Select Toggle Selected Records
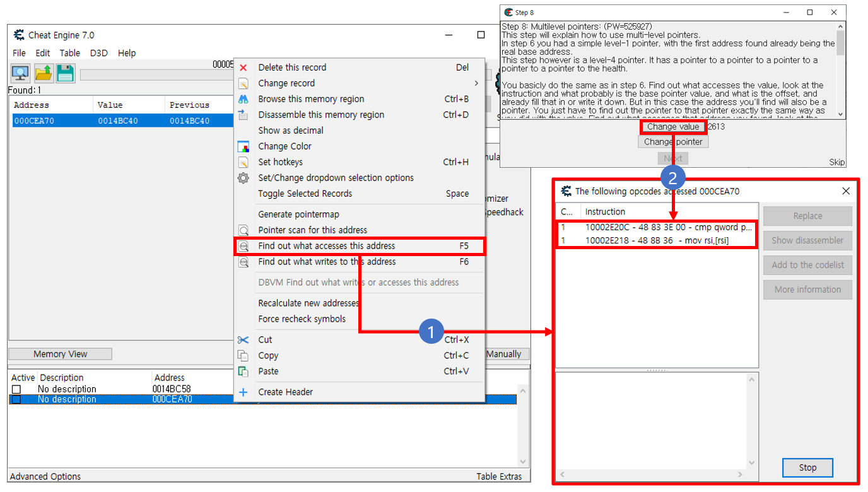The width and height of the screenshot is (868, 492). 358,194
